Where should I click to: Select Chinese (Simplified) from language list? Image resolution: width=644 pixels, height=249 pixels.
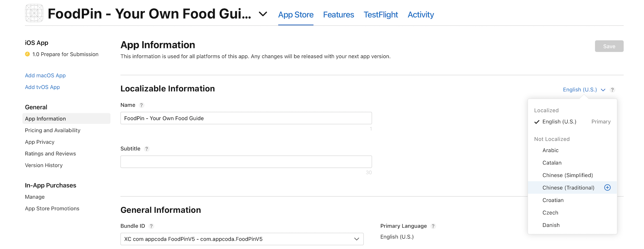[567, 175]
